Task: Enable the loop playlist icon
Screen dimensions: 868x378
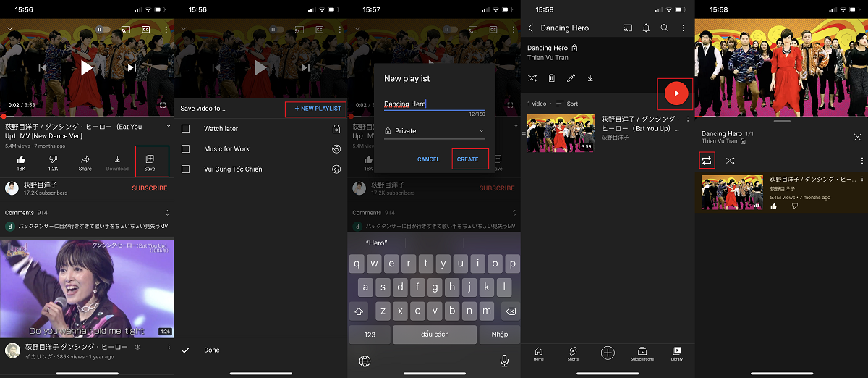Action: (x=707, y=160)
